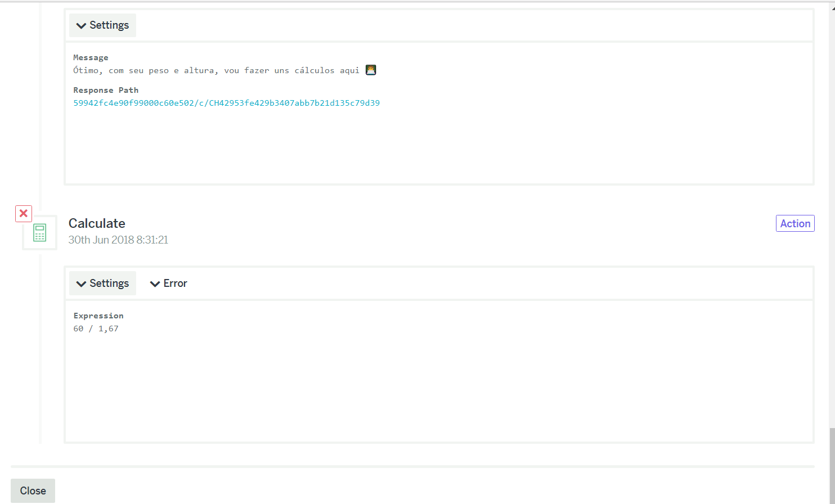
Task: Click the emoji at end of message text
Action: [x=371, y=70]
